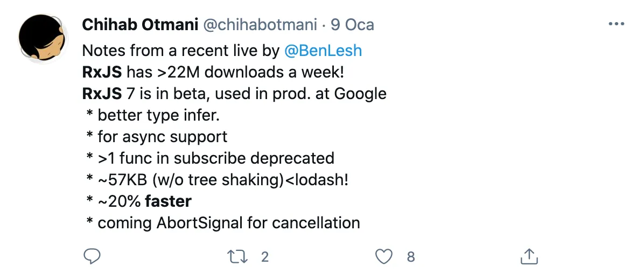Screen dimensions: 644x280
Task: Click the RxJS 7 is in beta line
Action: coord(234,94)
